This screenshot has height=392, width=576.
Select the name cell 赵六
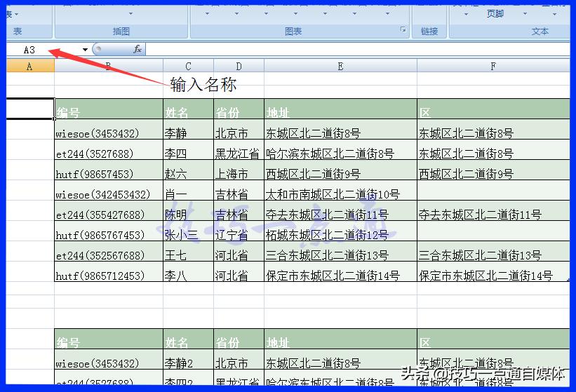(x=189, y=170)
